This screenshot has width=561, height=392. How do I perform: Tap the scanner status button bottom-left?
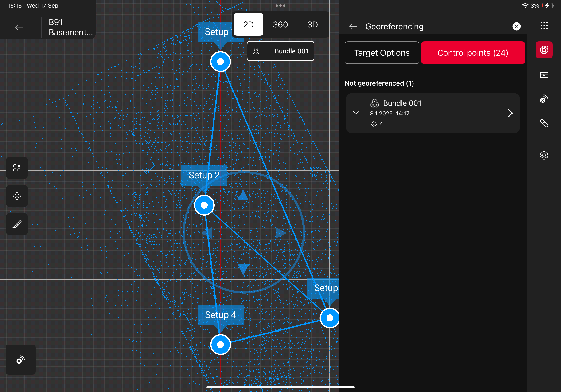click(x=20, y=360)
